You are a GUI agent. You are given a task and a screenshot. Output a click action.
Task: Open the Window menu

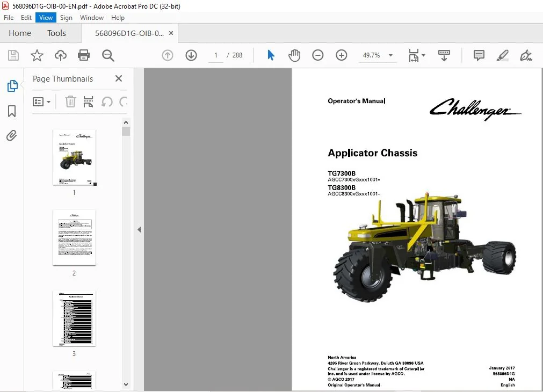92,18
